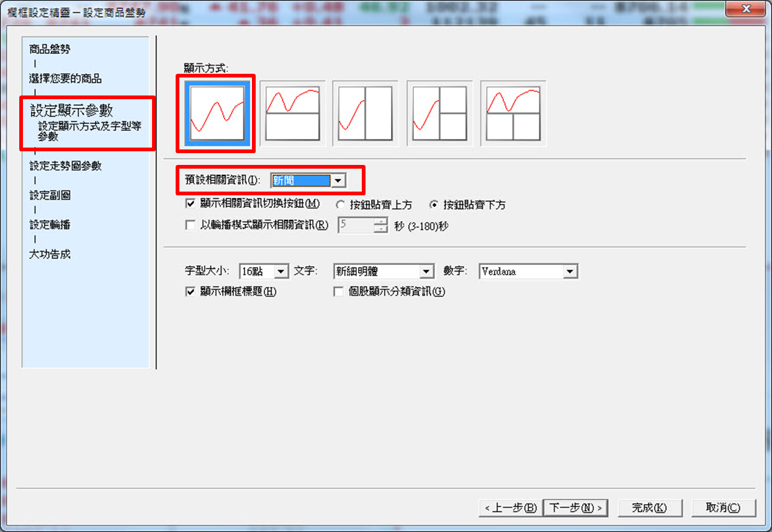
Task: Toggle 顯示相關資訊切換按鈕 checkbox
Action: point(191,204)
